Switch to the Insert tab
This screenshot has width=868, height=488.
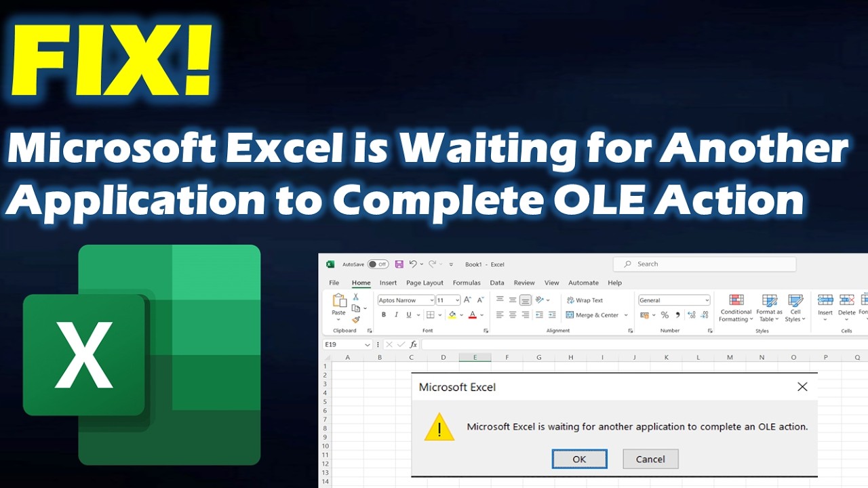point(389,283)
